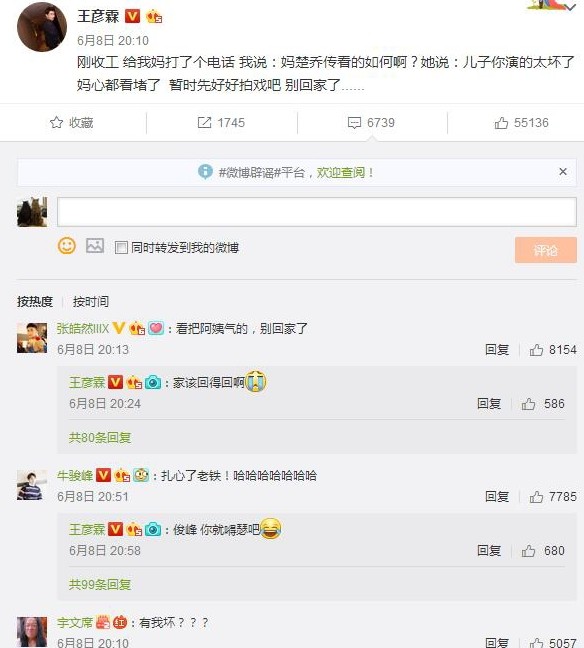This screenshot has height=648, width=584.
Task: Click the repost icon showing 1745
Action: 205,122
